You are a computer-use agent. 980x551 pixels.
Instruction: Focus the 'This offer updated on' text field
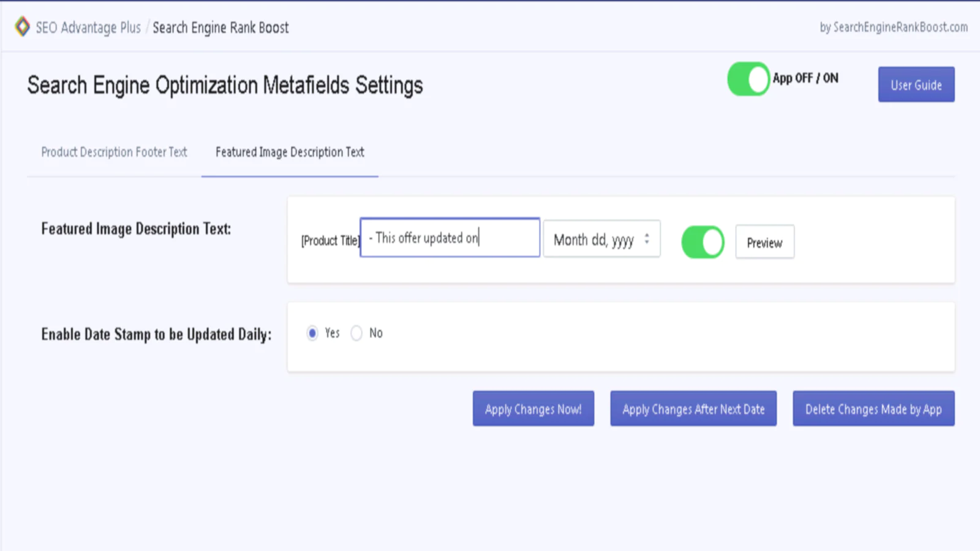click(450, 238)
